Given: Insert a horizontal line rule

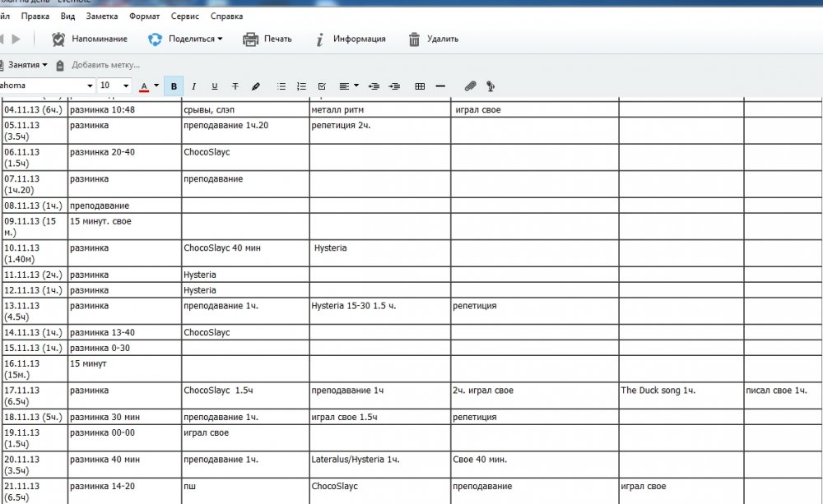Looking at the screenshot, I should (x=440, y=86).
